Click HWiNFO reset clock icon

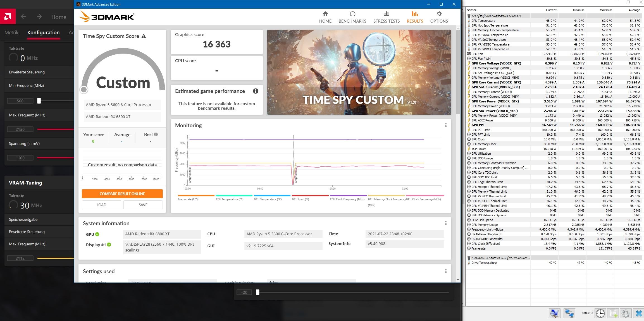[600, 313]
